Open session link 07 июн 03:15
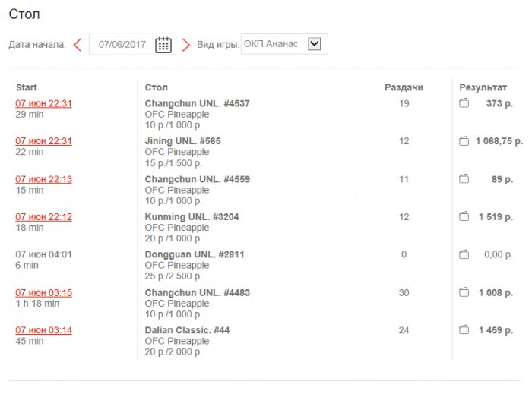This screenshot has height=416, width=532. (44, 292)
